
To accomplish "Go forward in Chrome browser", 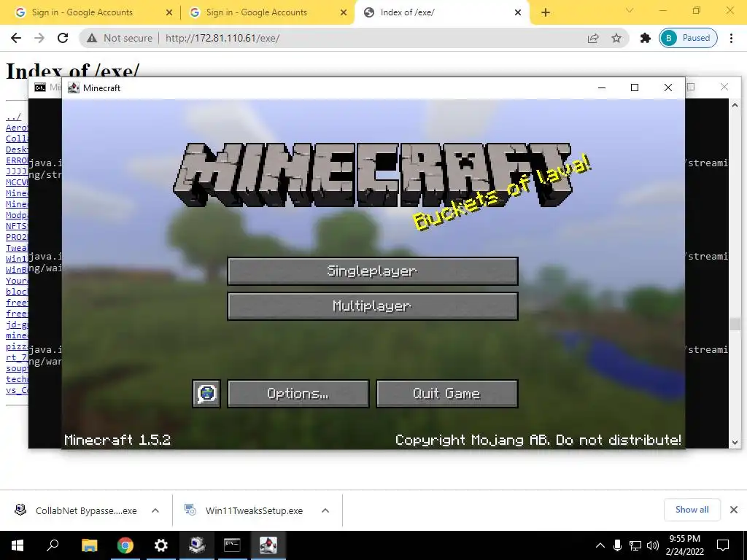I will tap(39, 38).
